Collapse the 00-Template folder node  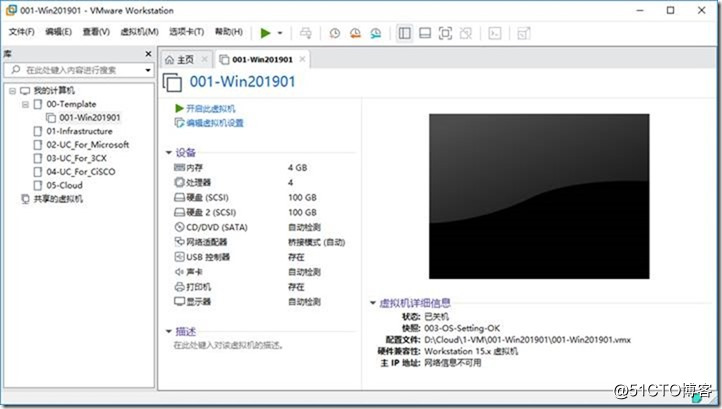[25, 105]
